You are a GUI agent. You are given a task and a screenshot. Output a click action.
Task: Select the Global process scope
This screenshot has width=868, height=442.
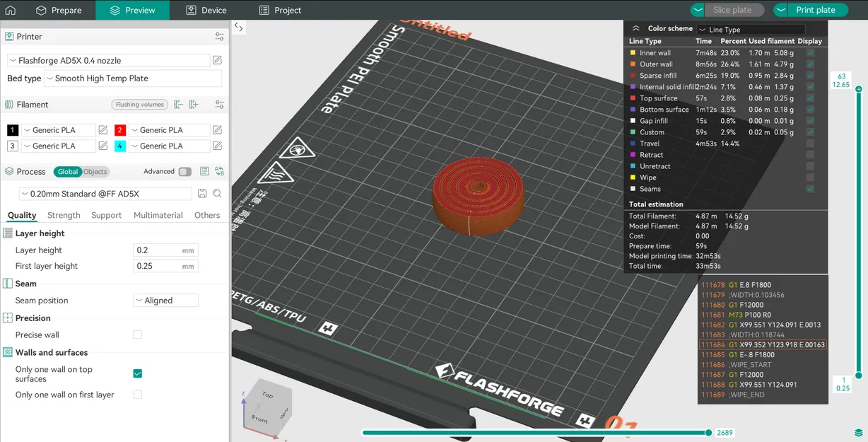tap(68, 171)
